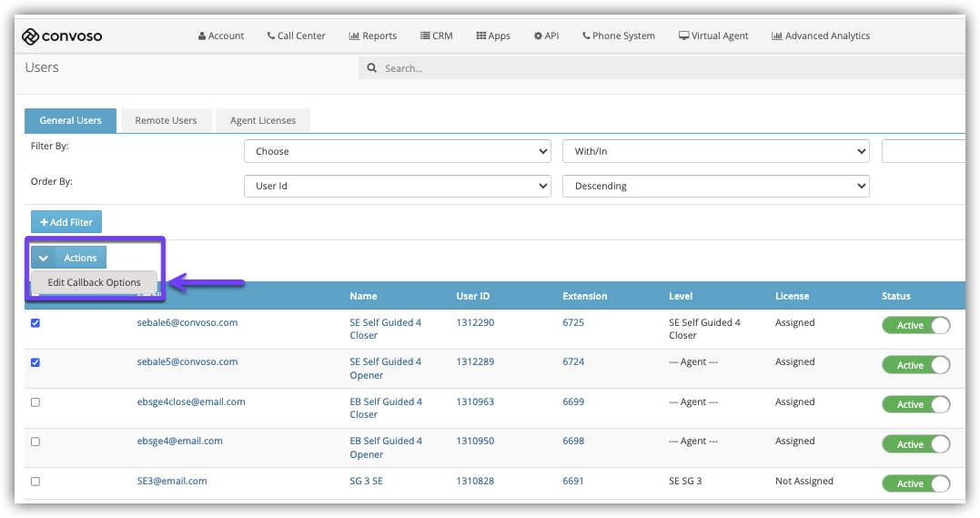
Task: Open the Apps grid menu
Action: click(493, 36)
